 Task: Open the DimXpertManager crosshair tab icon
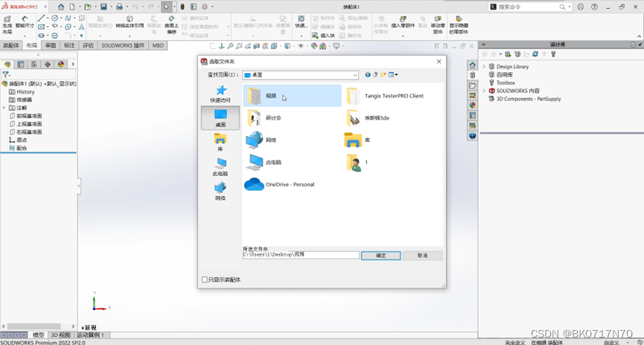pos(48,64)
